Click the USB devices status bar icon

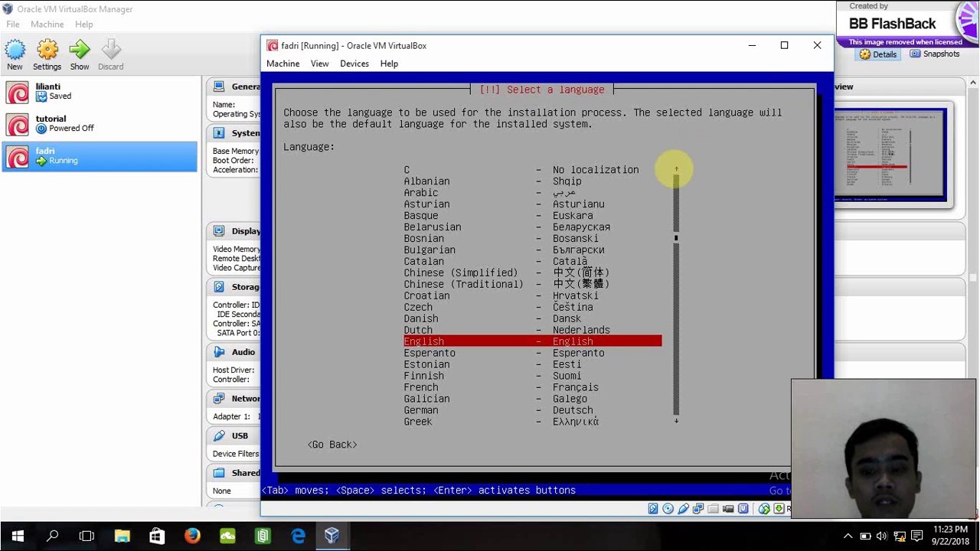683,509
